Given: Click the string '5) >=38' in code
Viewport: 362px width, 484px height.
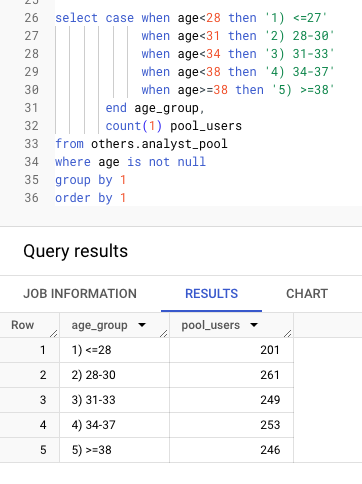Looking at the screenshot, I should click(303, 90).
